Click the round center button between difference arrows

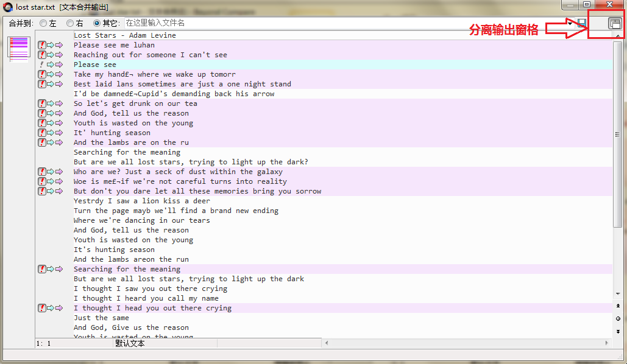(618, 318)
